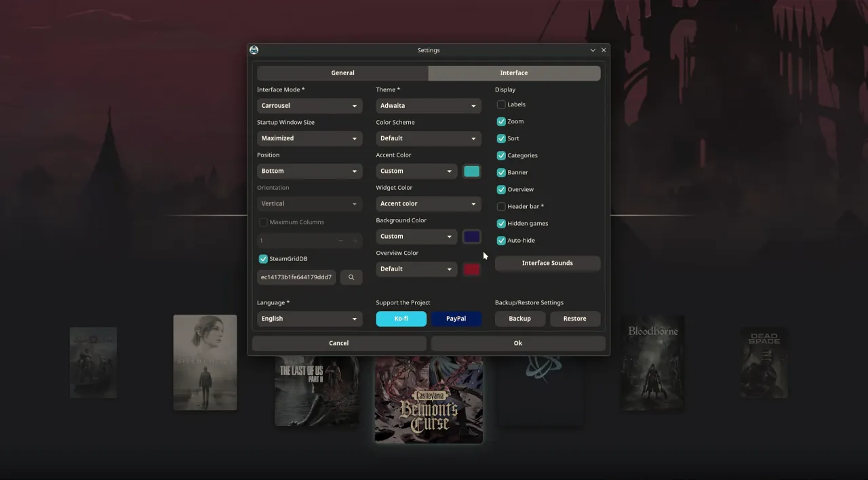Open the Interface Sounds settings
This screenshot has width=868, height=480.
[547, 263]
